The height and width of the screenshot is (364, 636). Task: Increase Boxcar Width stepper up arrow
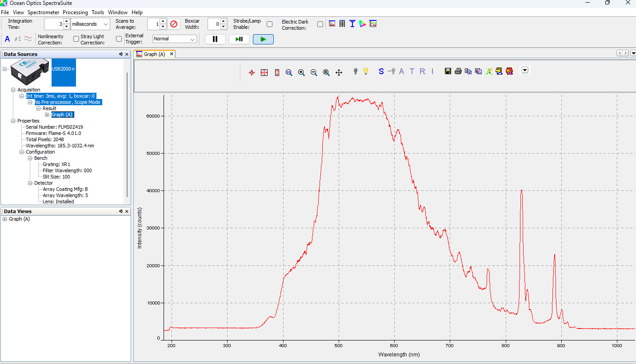[x=224, y=21]
